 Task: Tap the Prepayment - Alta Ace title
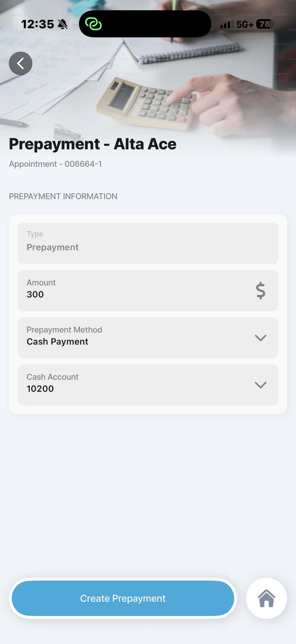[x=93, y=144]
